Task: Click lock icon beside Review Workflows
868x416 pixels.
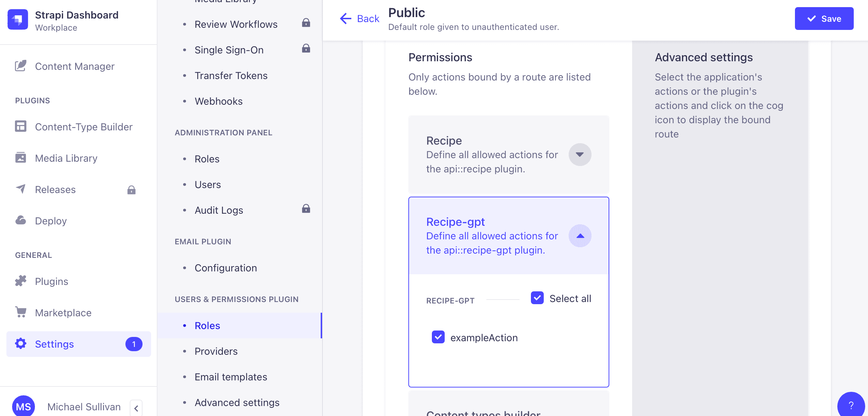Action: click(x=306, y=23)
